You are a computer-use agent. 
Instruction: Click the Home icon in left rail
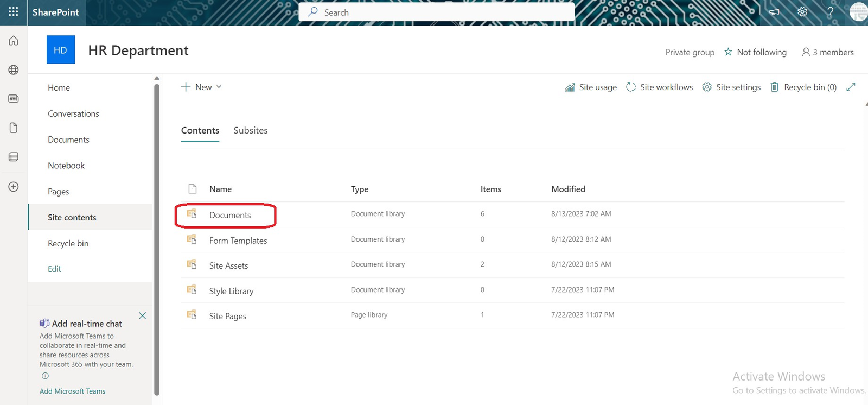14,41
